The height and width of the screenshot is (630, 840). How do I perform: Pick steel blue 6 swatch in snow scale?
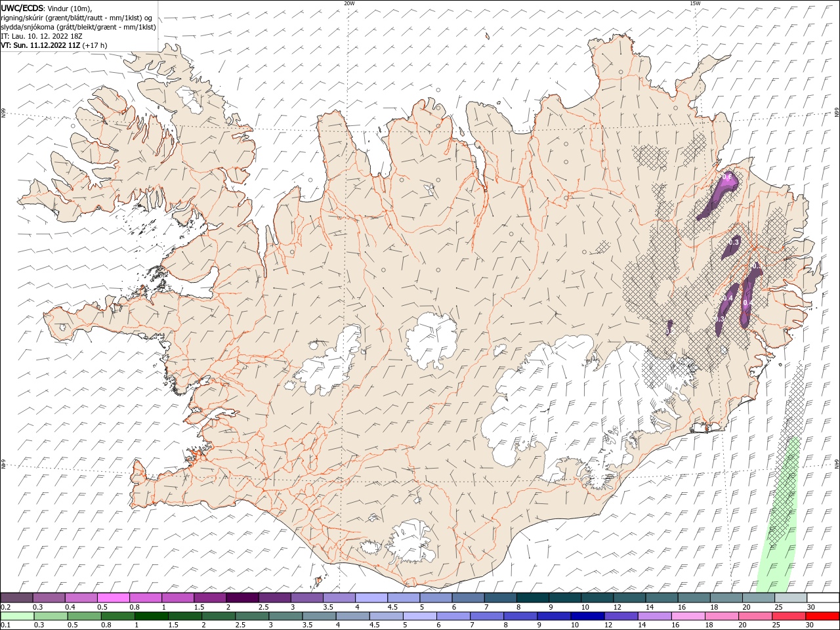468,598
